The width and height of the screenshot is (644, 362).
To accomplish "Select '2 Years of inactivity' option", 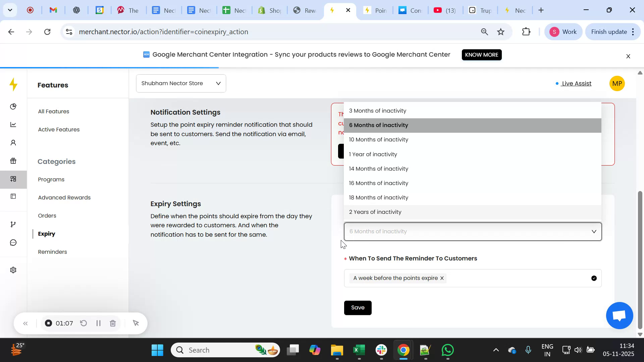I will pos(375,212).
